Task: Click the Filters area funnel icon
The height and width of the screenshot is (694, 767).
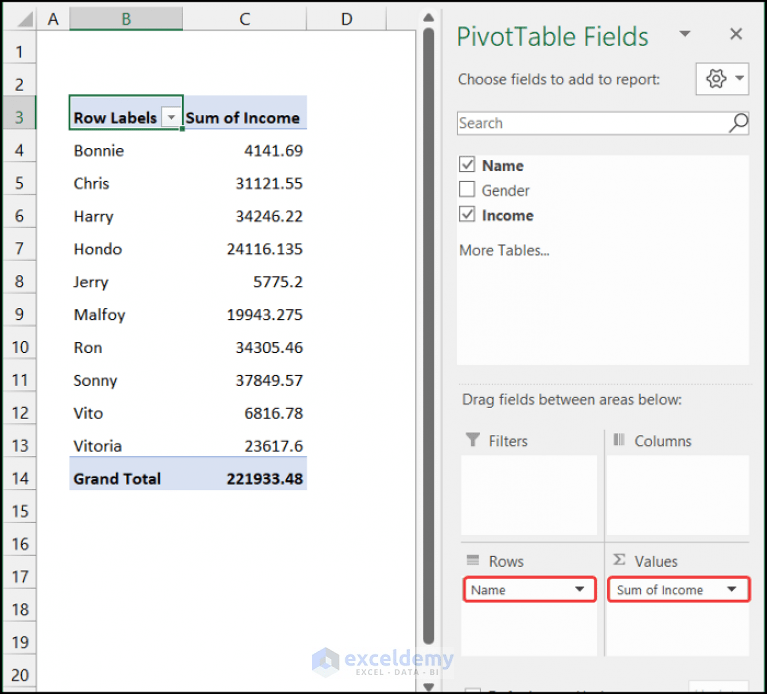Action: point(473,440)
